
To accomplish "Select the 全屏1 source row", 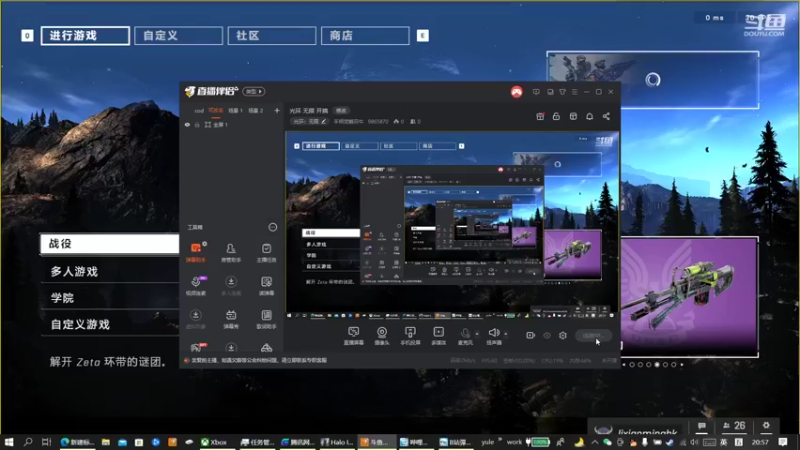I will click(x=230, y=124).
